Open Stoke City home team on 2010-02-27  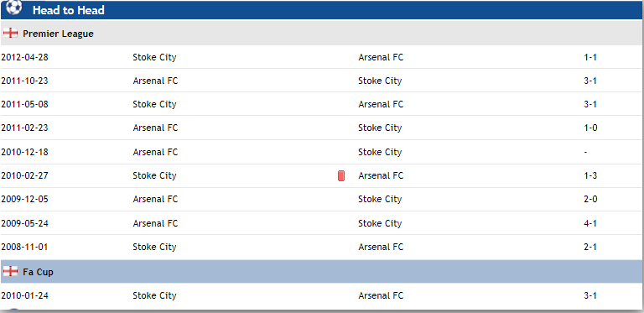154,176
